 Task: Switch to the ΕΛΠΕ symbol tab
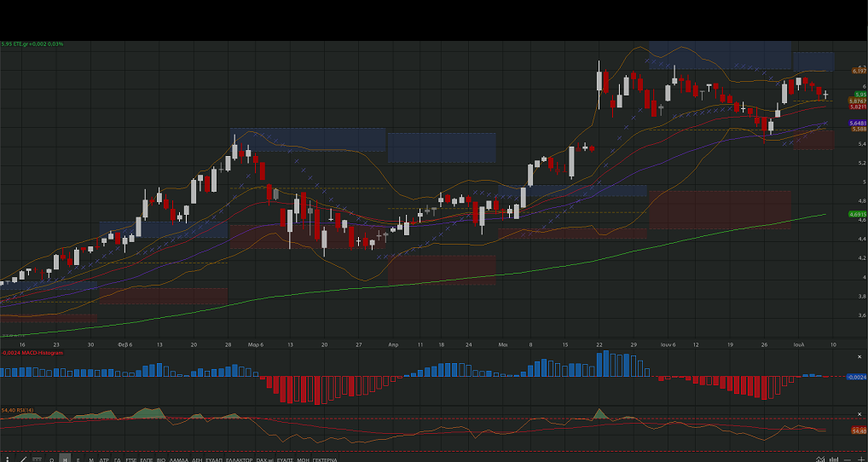click(x=147, y=459)
